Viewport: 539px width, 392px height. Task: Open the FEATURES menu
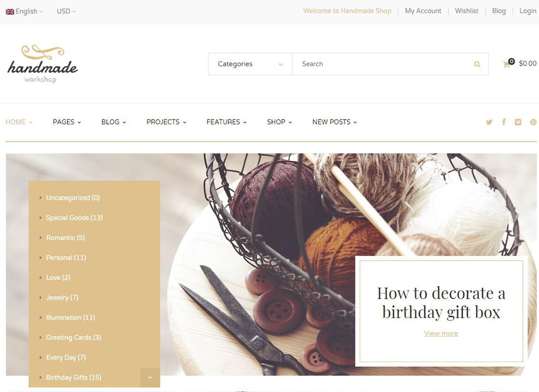[226, 122]
